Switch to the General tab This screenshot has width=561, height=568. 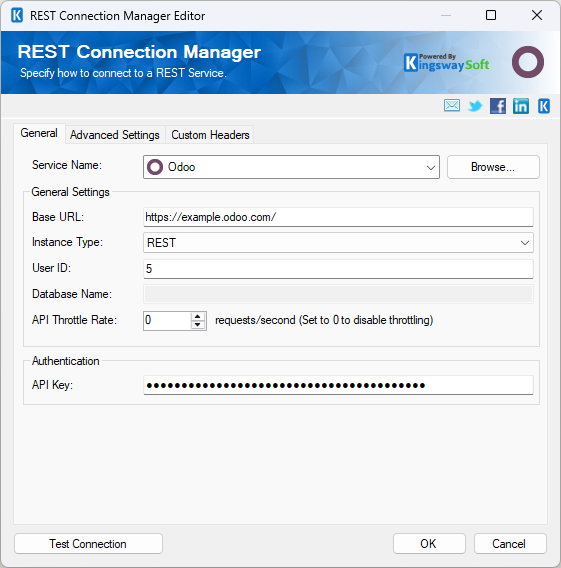coord(39,133)
